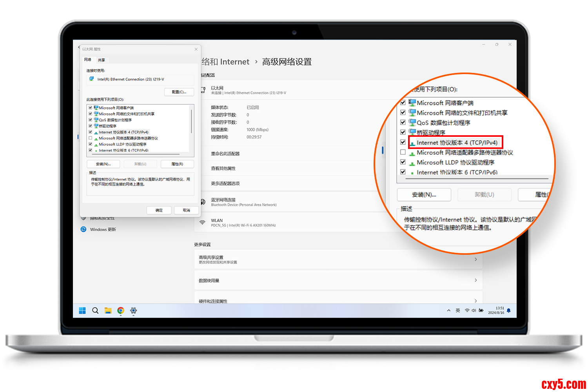Click the Microsoft 网络客户端 item icon in dialog
Screen dimensions: 588x392
96,107
